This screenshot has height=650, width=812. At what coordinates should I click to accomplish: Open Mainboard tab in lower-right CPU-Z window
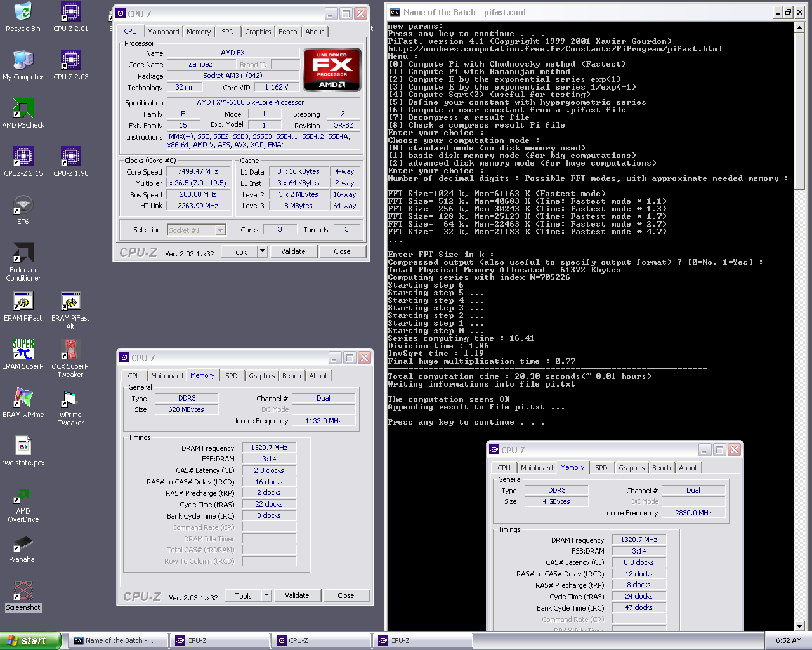[x=537, y=468]
